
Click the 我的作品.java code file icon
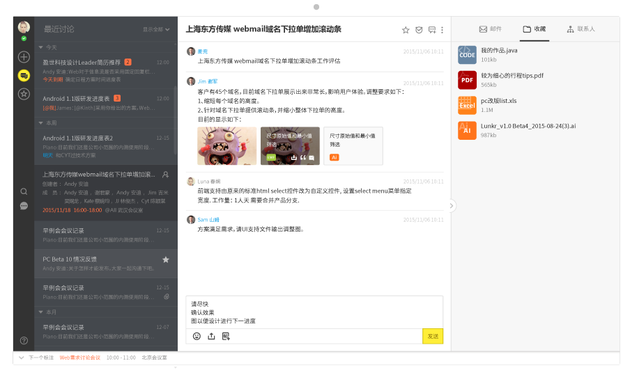pyautogui.click(x=467, y=55)
